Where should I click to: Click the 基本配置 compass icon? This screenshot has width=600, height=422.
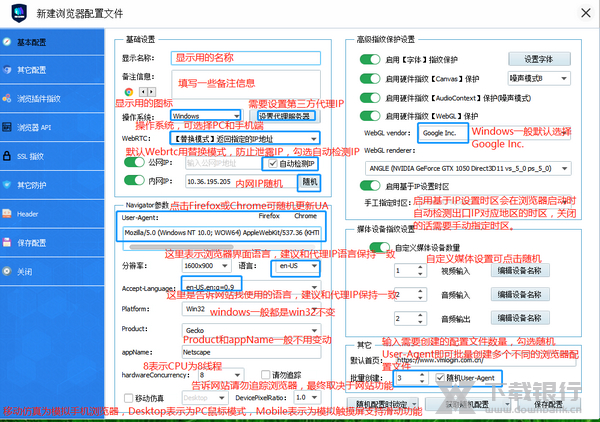point(7,41)
